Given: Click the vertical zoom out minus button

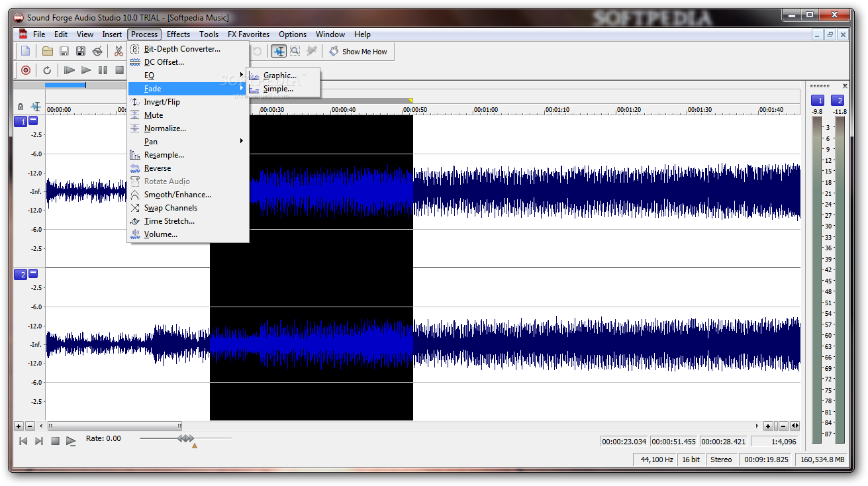Looking at the screenshot, I should click(x=30, y=426).
